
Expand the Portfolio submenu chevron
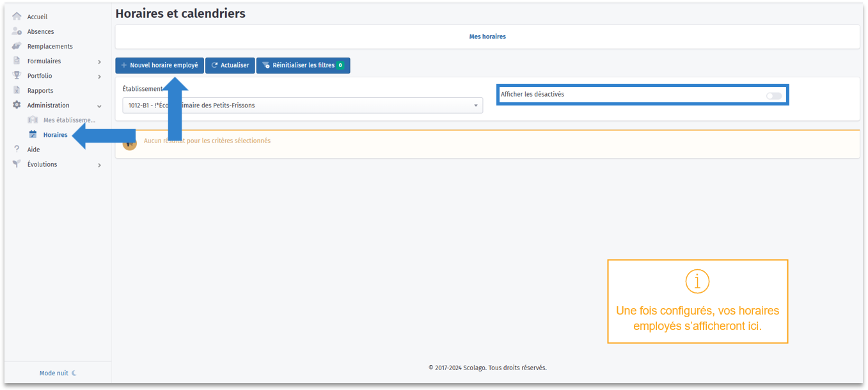click(x=99, y=77)
